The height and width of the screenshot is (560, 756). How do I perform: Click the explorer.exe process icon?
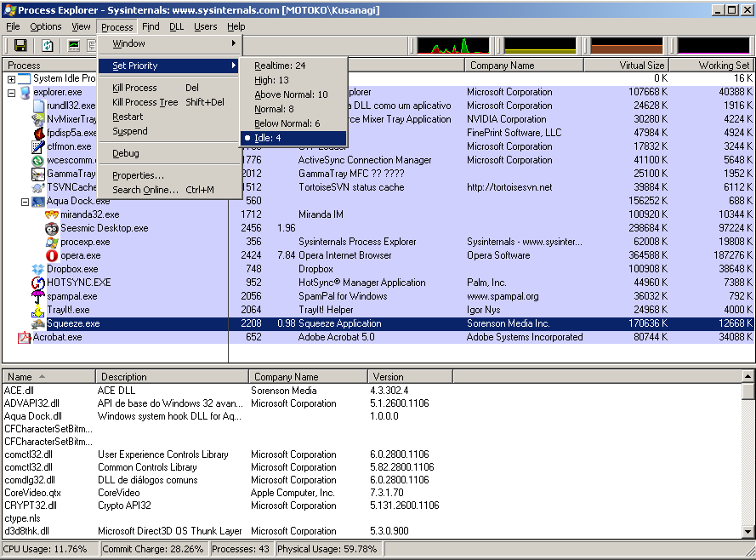26,92
